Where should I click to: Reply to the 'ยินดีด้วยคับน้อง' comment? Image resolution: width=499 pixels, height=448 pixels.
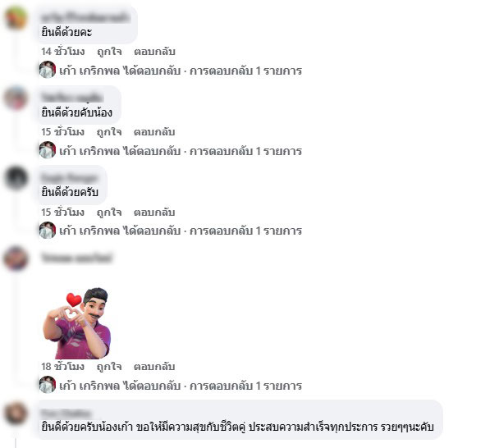tap(154, 132)
